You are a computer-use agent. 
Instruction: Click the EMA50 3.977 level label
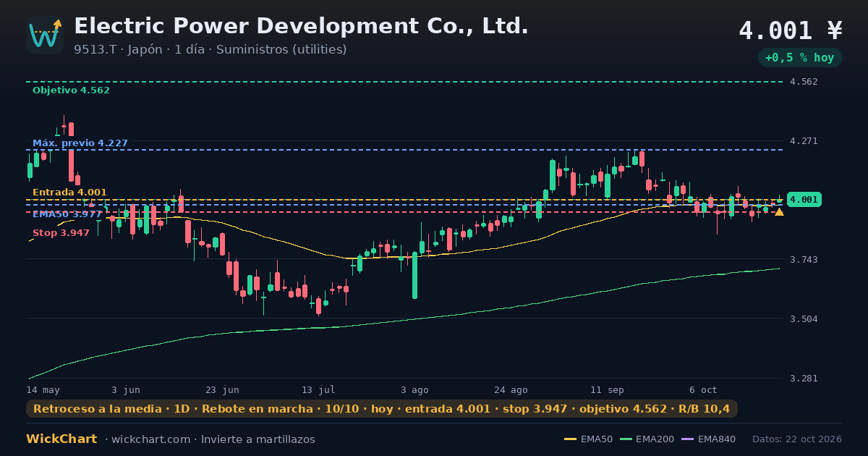click(x=67, y=214)
